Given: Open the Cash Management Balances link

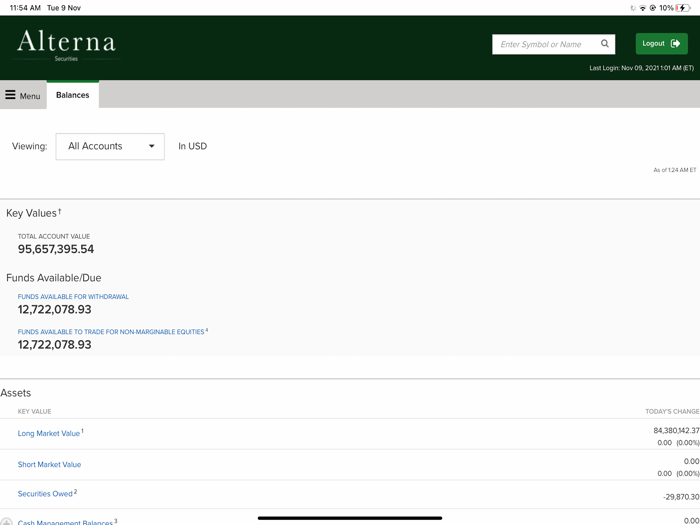Looking at the screenshot, I should (x=65, y=522).
